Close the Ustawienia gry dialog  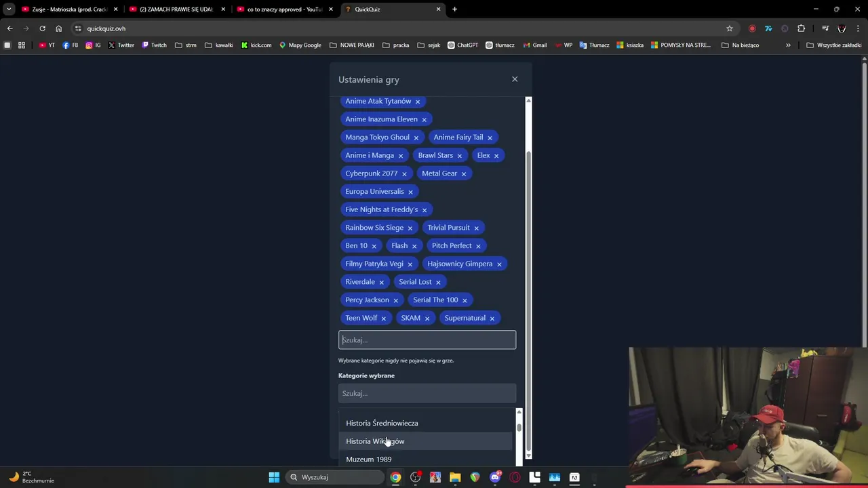[x=515, y=79]
